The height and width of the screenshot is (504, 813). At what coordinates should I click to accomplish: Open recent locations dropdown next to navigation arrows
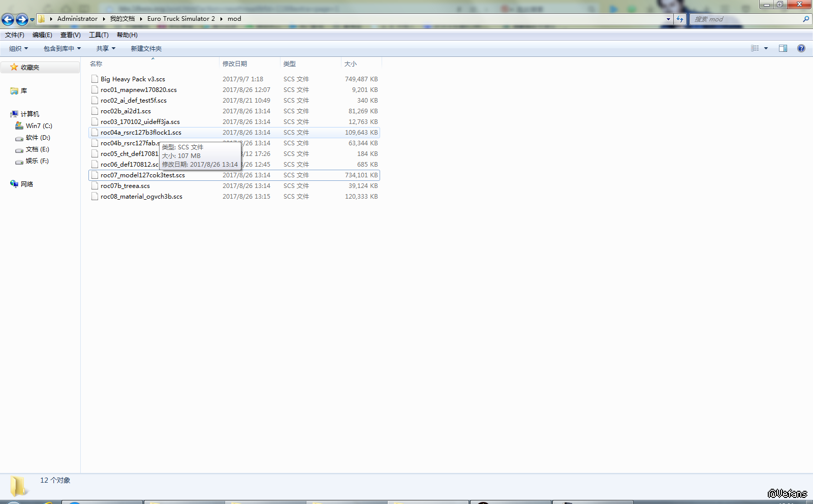click(32, 20)
